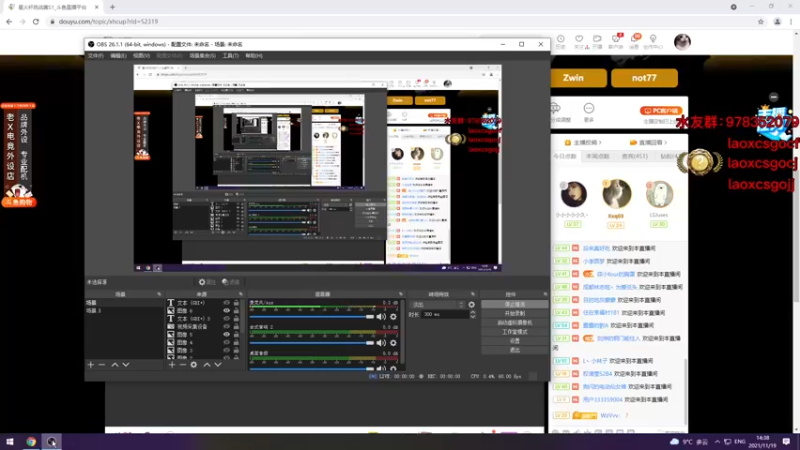The height and width of the screenshot is (450, 800).
Task: Open transition properties gear next to 淡出
Action: (x=471, y=305)
